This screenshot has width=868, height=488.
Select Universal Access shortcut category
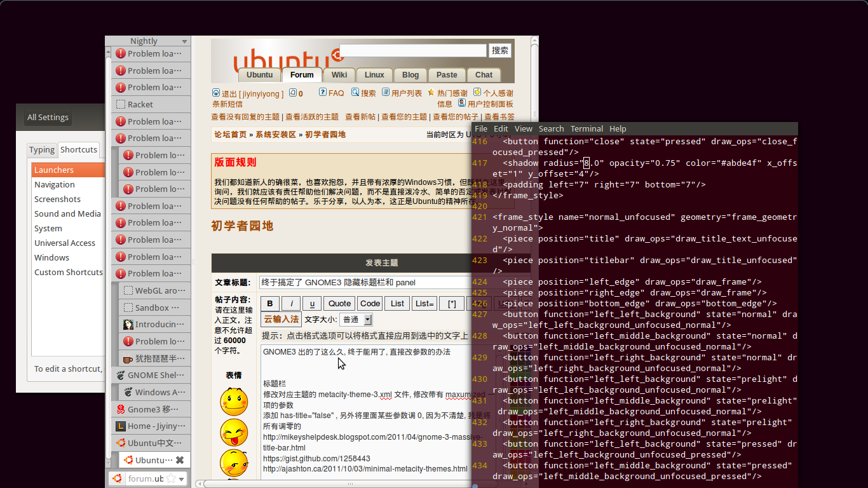point(68,243)
